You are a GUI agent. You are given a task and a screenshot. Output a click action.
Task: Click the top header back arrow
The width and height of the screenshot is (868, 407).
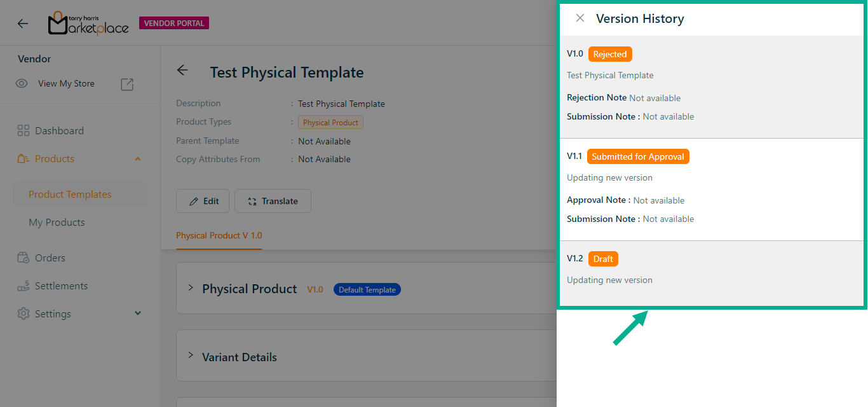click(x=23, y=24)
